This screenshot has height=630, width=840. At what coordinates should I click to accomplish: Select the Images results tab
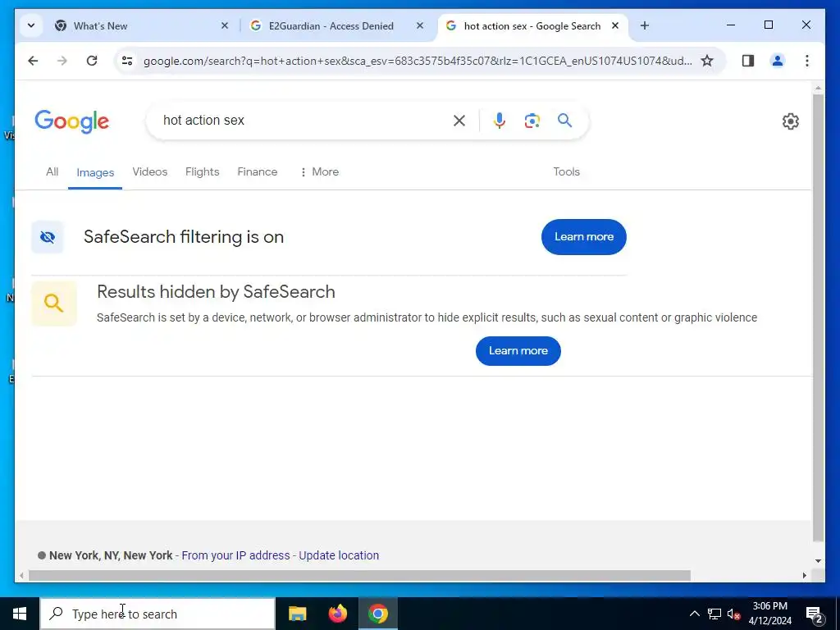(x=95, y=172)
